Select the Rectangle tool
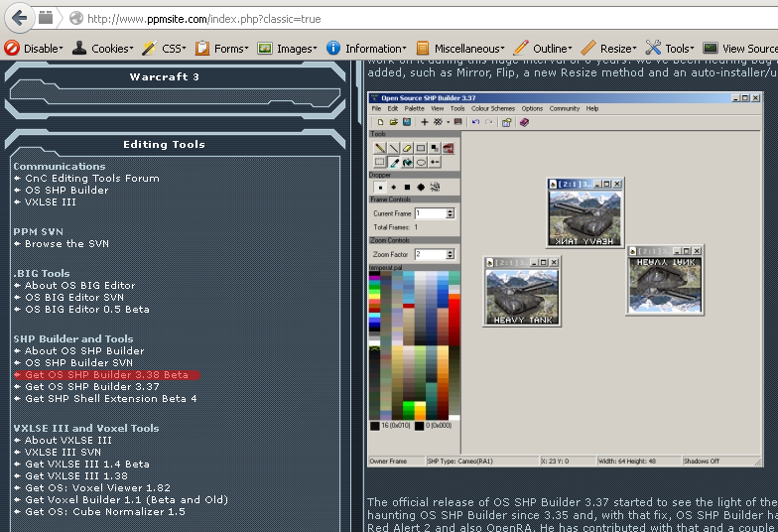 coord(421,148)
